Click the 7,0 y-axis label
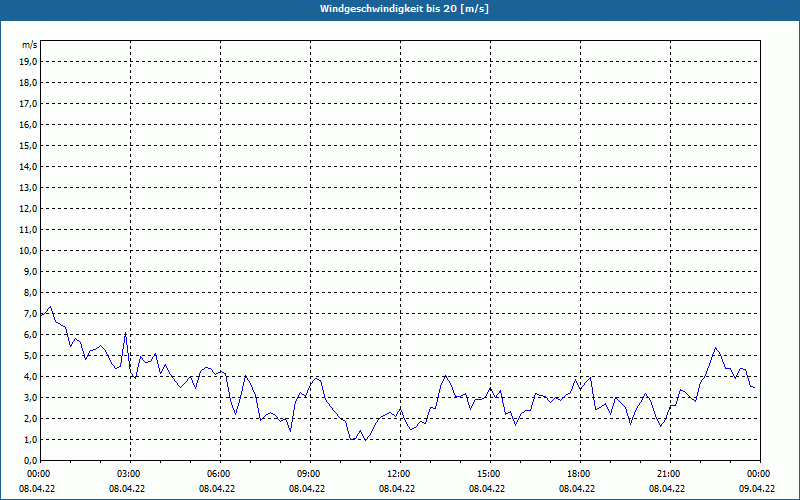This screenshot has width=800, height=500. click(31, 314)
